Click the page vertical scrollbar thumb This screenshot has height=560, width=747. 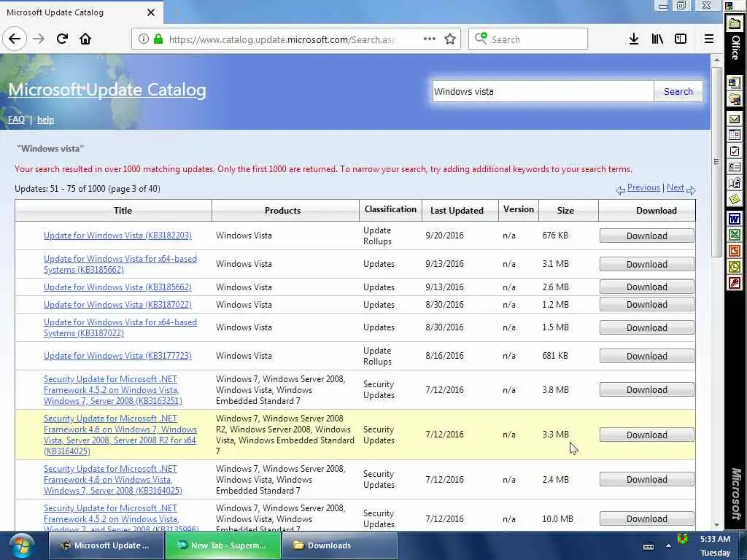[716, 162]
